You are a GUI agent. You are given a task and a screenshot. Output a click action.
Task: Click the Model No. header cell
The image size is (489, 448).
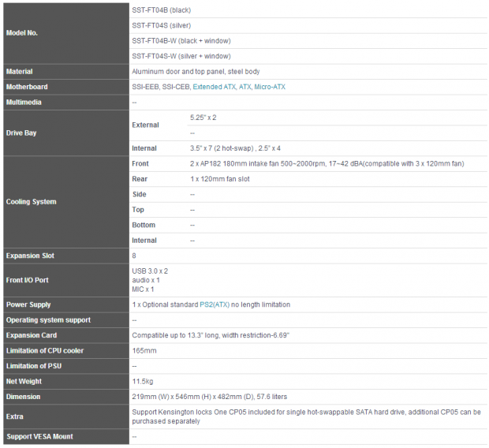tap(66, 33)
